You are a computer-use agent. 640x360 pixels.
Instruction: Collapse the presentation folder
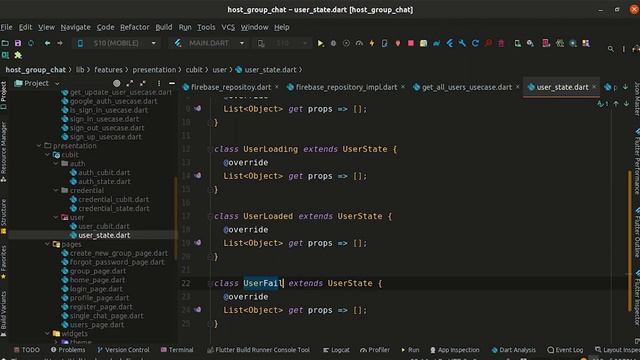pyautogui.click(x=39, y=146)
